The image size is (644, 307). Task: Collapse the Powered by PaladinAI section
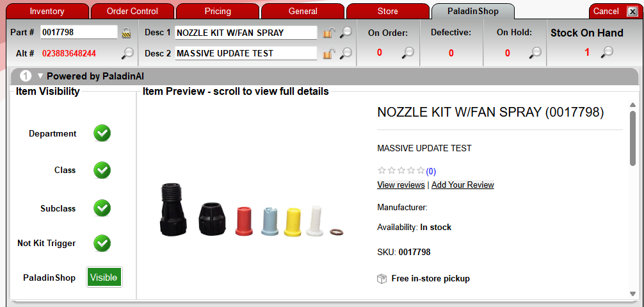click(40, 76)
